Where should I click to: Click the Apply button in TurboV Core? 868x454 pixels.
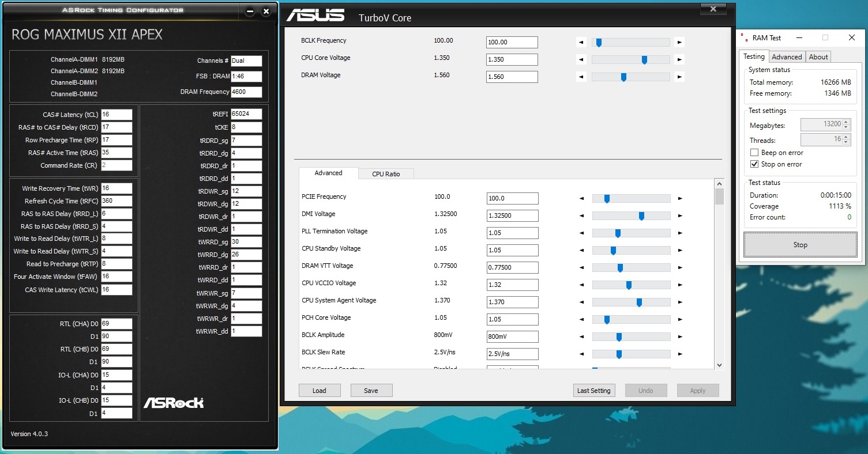point(698,391)
